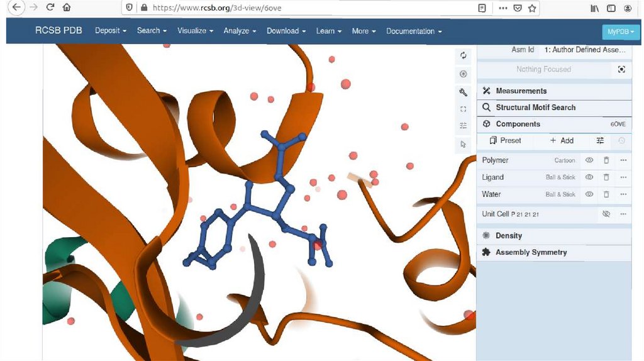Screen dimensions: 644x361
Task: Activate the selection mode cursor icon
Action: click(x=464, y=144)
